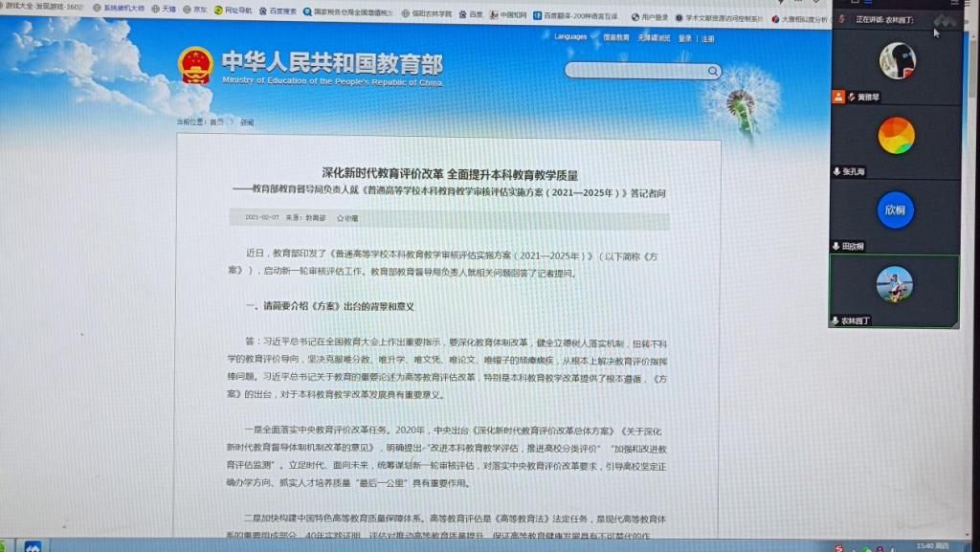Click the 登录 link in site header
980x552 pixels.
(684, 38)
